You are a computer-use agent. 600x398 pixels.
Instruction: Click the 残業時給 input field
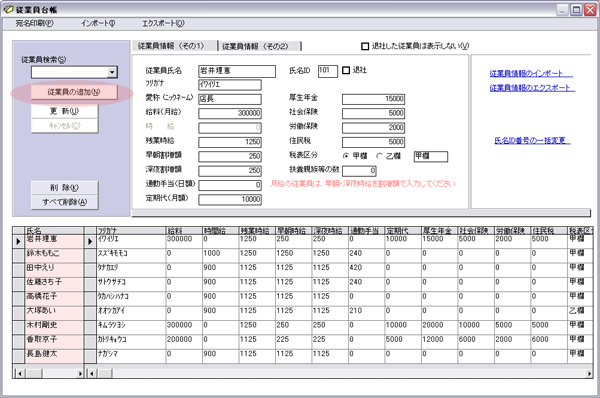pyautogui.click(x=230, y=142)
